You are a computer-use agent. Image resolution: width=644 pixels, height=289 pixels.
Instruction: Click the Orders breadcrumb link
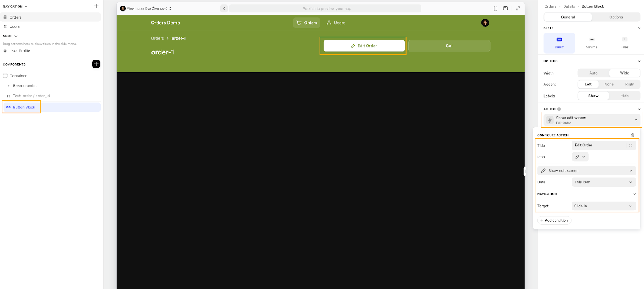[x=157, y=38]
